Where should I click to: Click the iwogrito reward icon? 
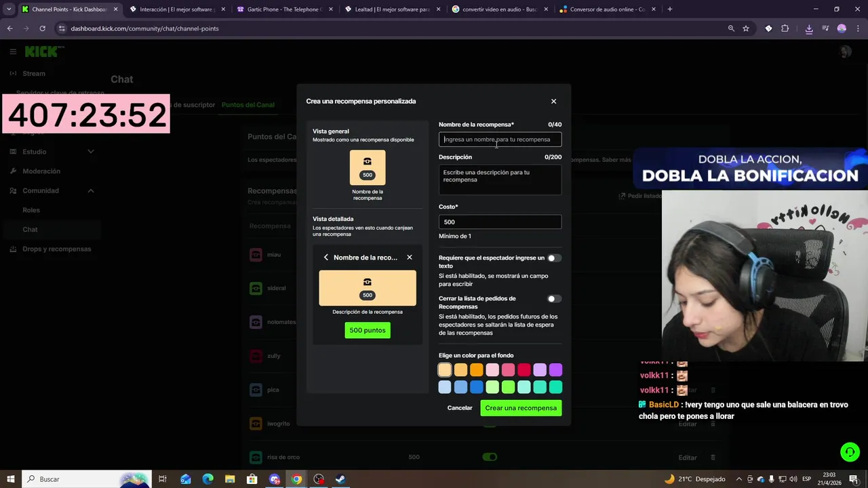256,424
